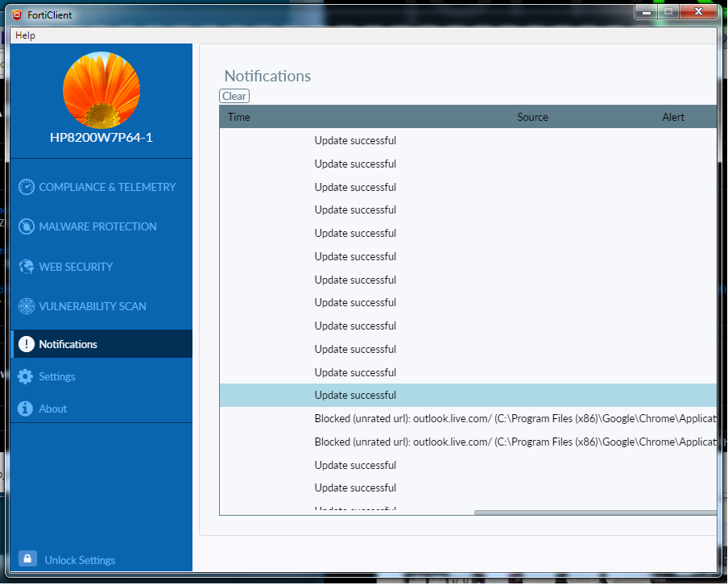Screen dimensions: 728x585
Task: Click the About info icon
Action: pos(25,409)
